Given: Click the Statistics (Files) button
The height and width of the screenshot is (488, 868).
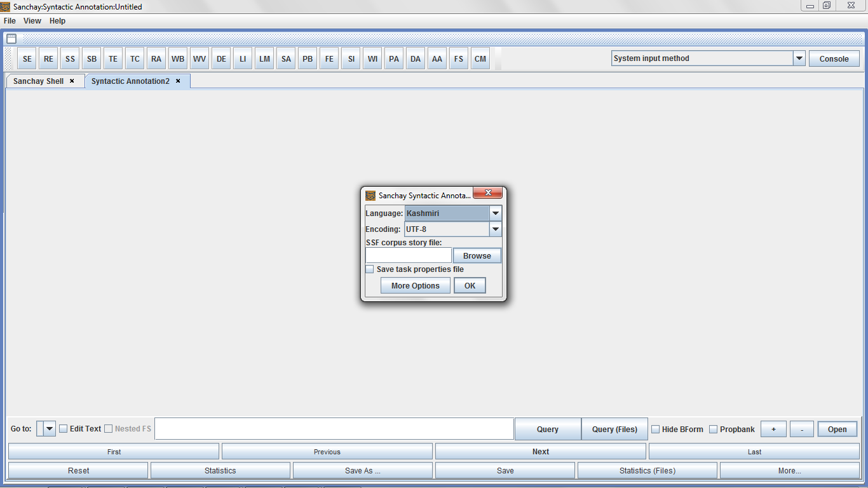Looking at the screenshot, I should [648, 471].
